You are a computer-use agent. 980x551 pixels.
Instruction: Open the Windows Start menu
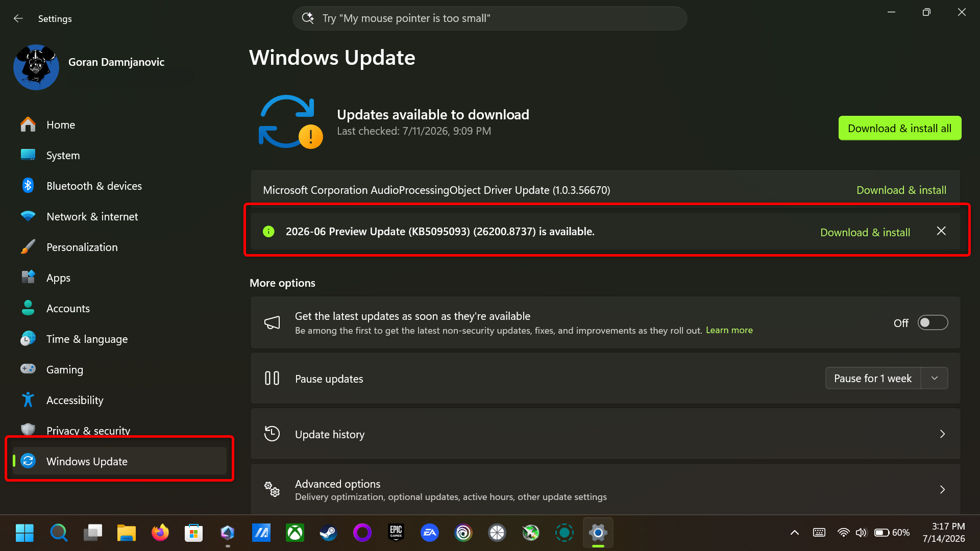24,533
